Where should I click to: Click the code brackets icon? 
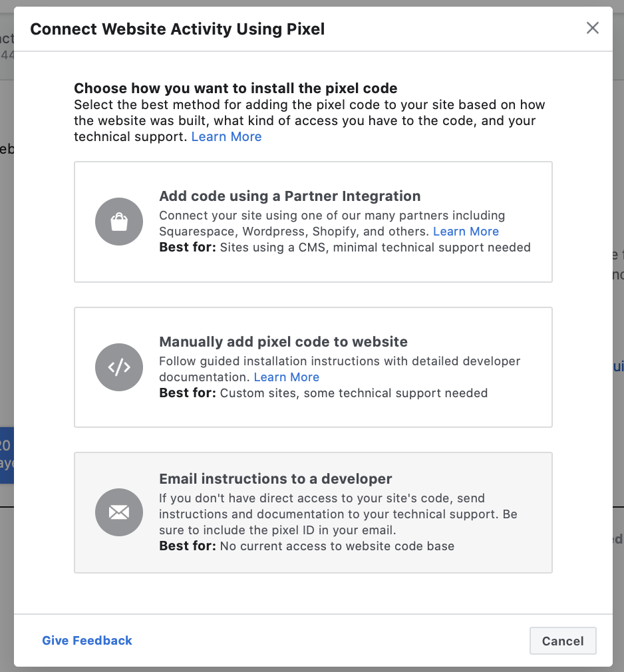coord(119,367)
